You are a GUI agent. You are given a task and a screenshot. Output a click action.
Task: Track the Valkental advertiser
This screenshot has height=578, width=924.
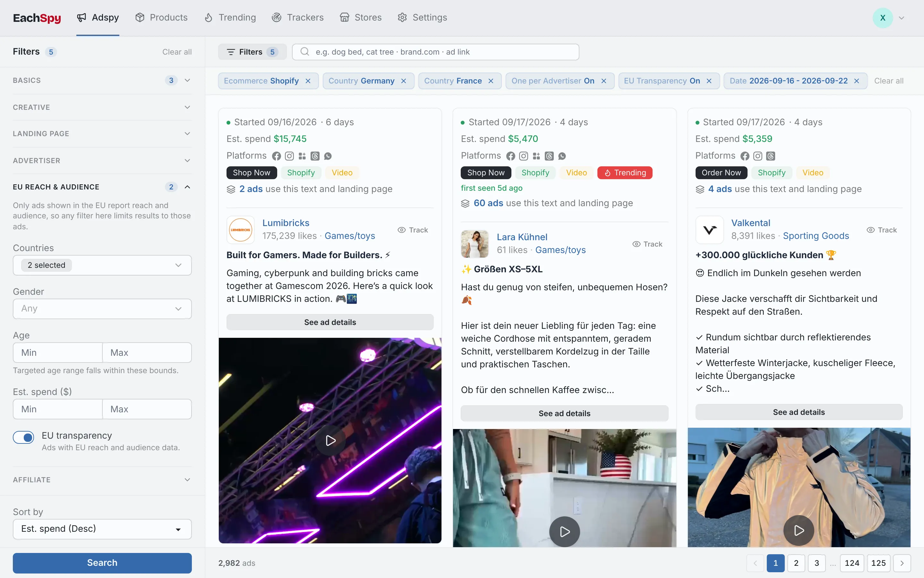pyautogui.click(x=882, y=230)
